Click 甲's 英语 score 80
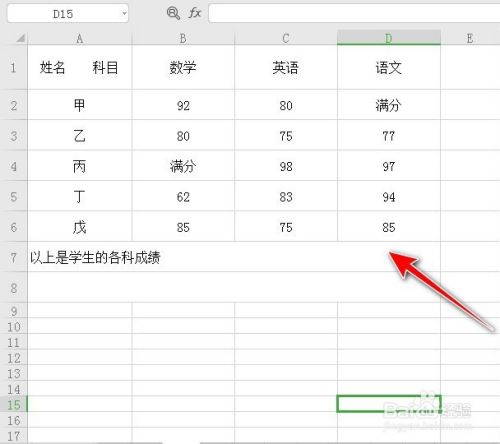The width and height of the screenshot is (500, 444). click(286, 105)
